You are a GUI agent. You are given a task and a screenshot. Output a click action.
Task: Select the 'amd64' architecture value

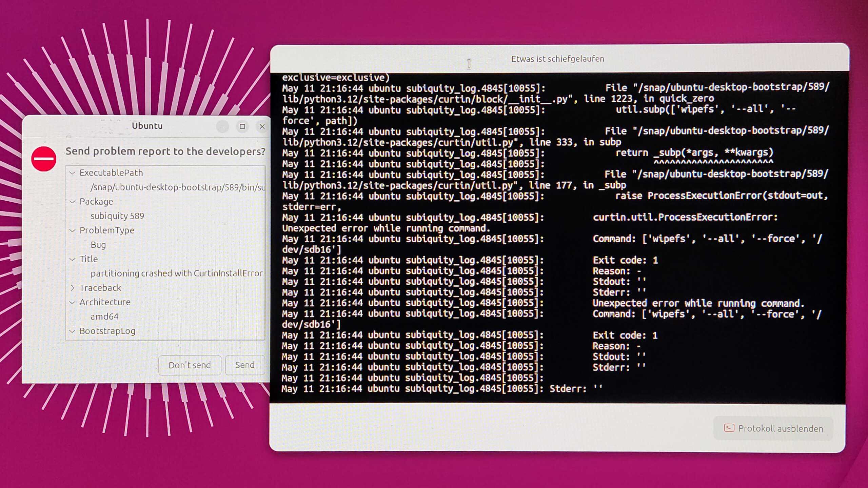point(104,317)
